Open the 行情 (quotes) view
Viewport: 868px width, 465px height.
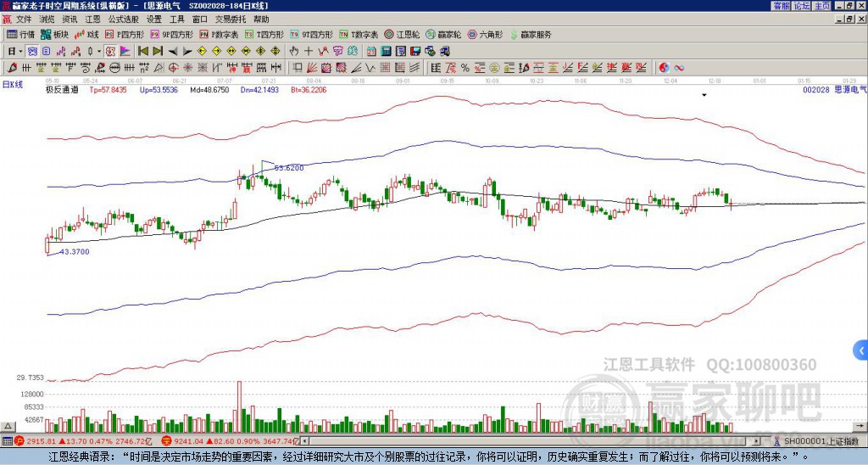[x=21, y=34]
